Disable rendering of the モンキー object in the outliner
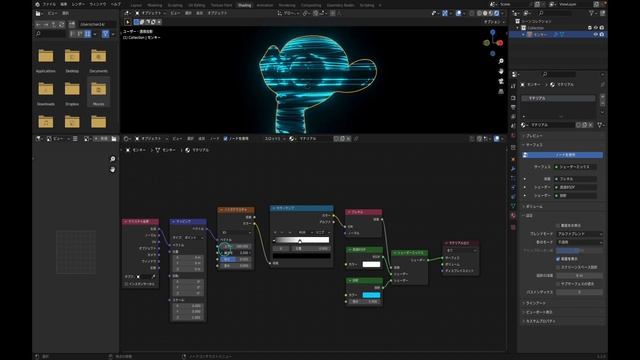The height and width of the screenshot is (360, 640). point(602,35)
